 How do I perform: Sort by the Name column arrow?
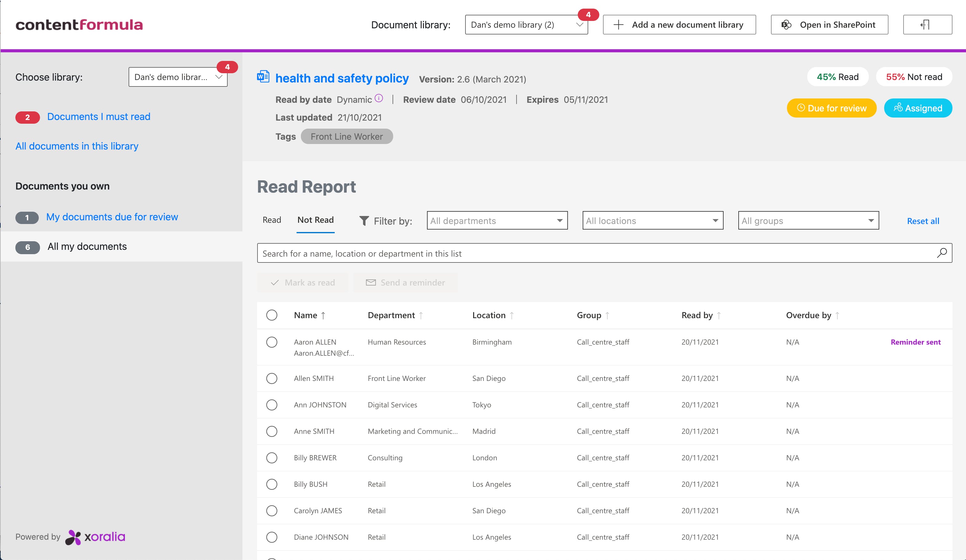click(323, 315)
